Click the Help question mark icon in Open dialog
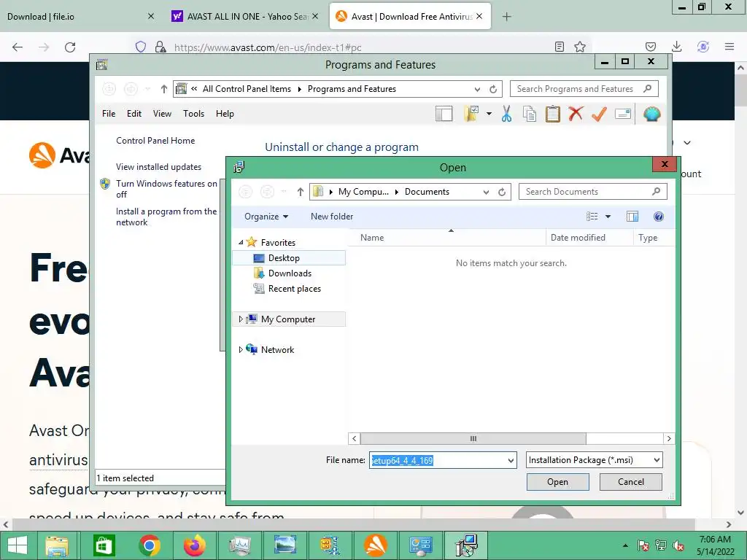 pyautogui.click(x=659, y=217)
